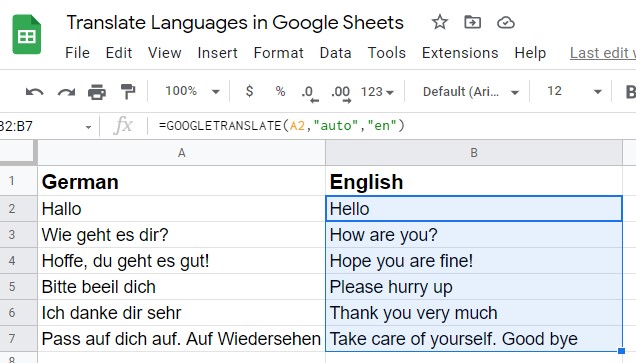Expand the name box range dropdown
The width and height of the screenshot is (636, 363).
(88, 127)
